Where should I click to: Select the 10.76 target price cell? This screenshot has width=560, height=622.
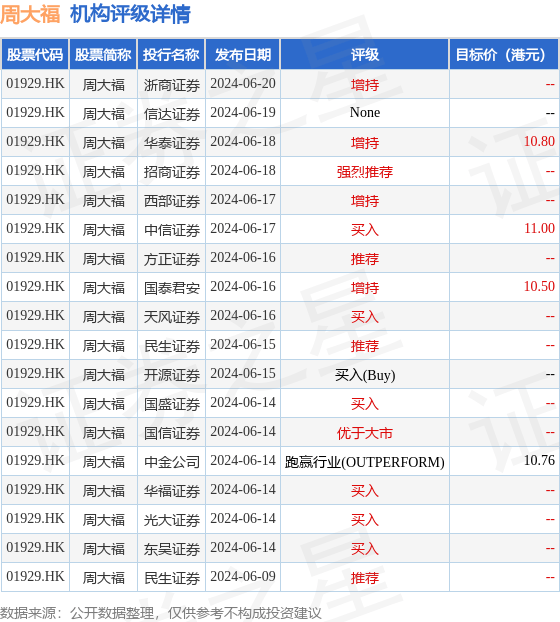point(504,461)
